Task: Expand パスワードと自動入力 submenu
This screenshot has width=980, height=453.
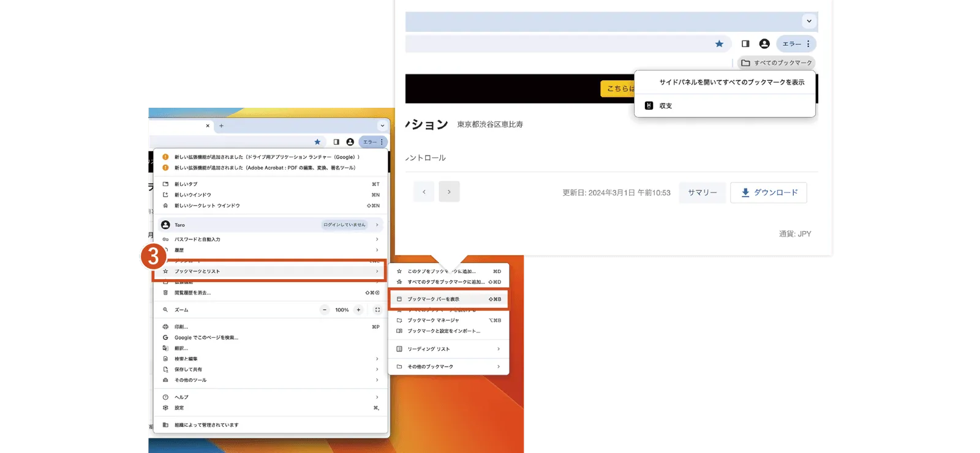Action: click(x=271, y=239)
